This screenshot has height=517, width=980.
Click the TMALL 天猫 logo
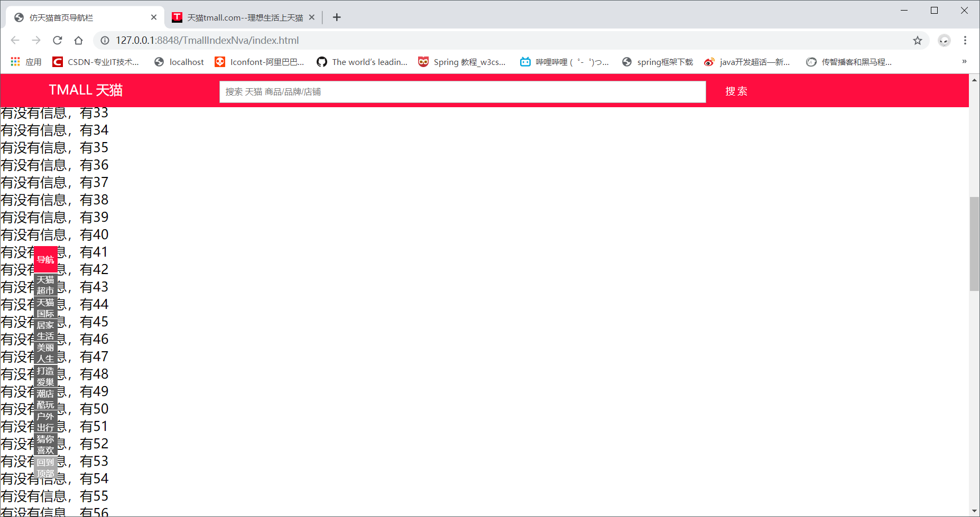tap(86, 90)
